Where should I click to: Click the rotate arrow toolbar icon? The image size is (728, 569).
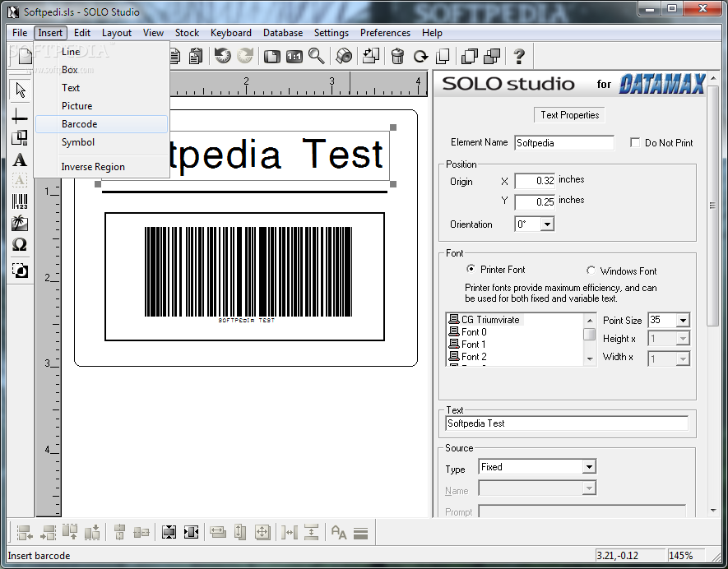pyautogui.click(x=420, y=57)
